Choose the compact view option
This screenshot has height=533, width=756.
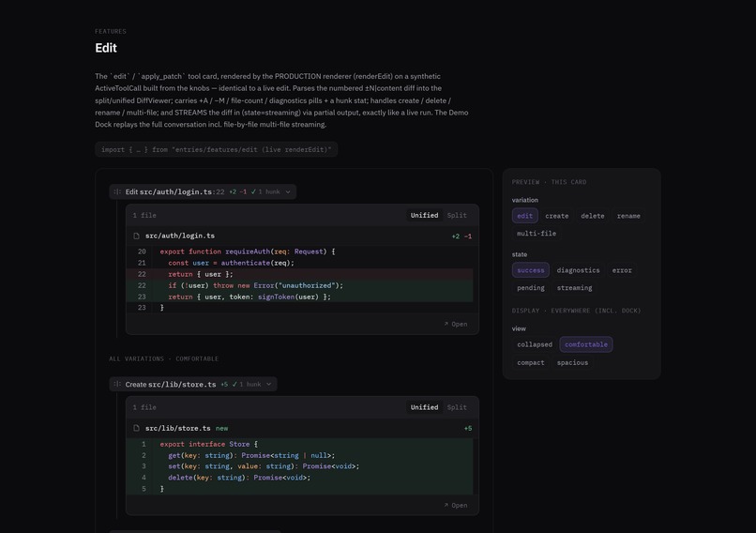531,363
